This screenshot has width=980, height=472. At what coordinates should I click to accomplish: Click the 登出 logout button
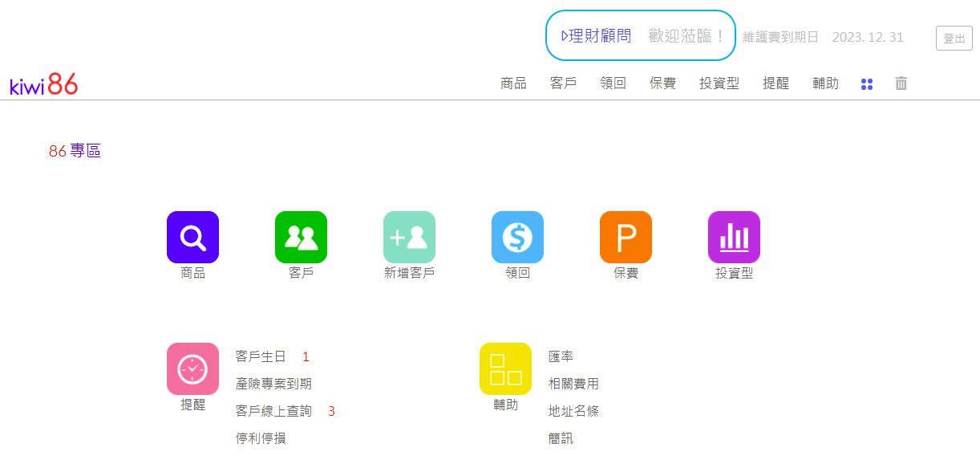(954, 38)
